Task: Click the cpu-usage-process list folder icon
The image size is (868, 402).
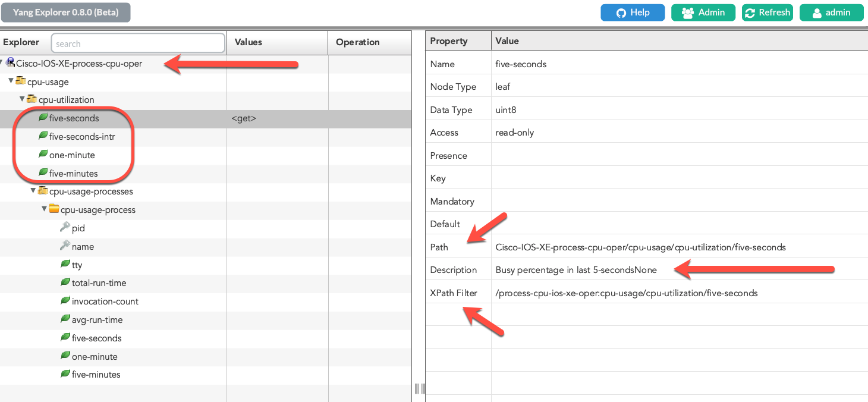Action: pyautogui.click(x=54, y=209)
